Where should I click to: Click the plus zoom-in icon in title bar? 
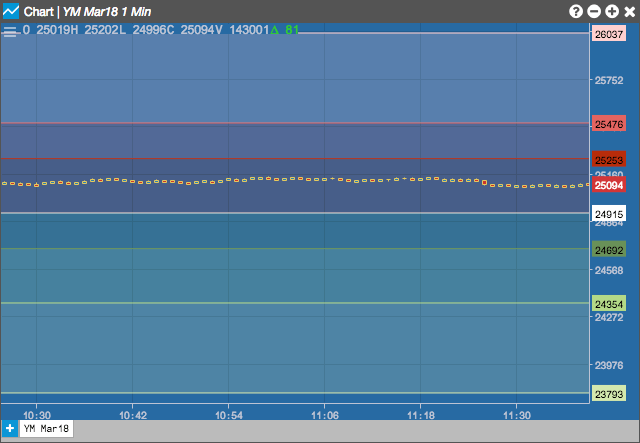(x=612, y=11)
